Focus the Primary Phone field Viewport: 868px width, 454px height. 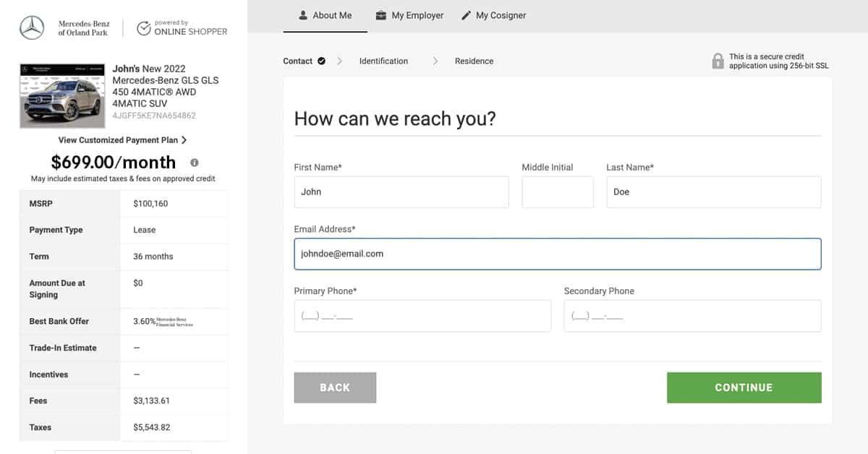pos(422,316)
